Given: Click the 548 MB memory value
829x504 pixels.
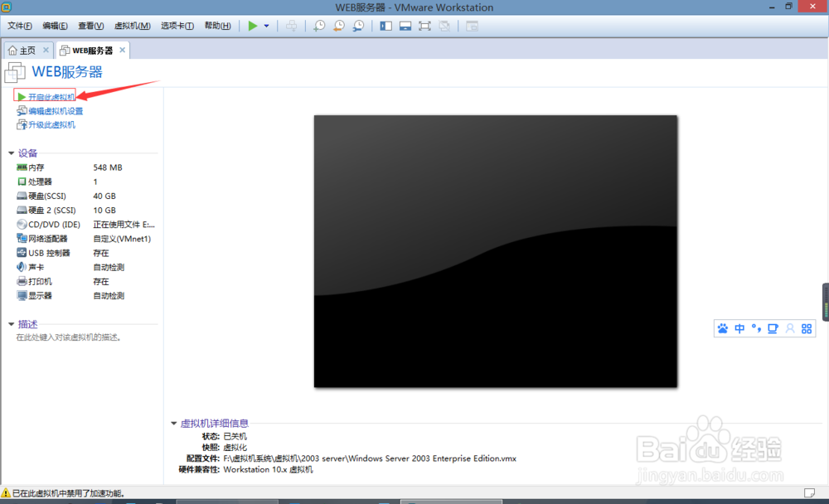Looking at the screenshot, I should pos(108,167).
